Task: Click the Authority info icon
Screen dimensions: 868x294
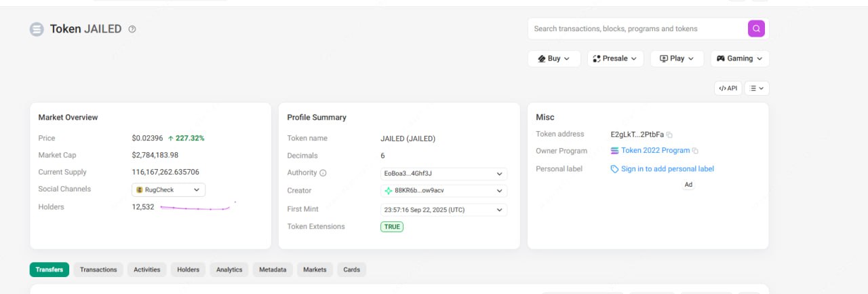Action: (x=323, y=173)
